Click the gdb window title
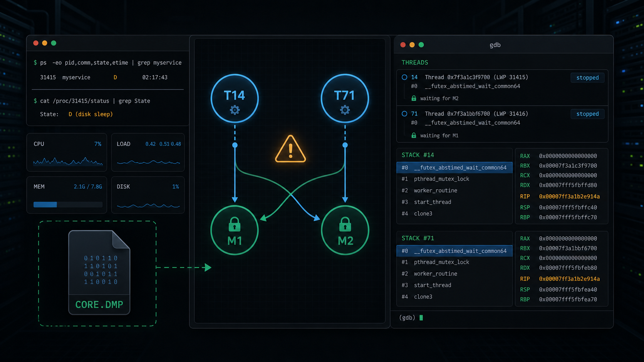The image size is (644, 362). tap(495, 45)
